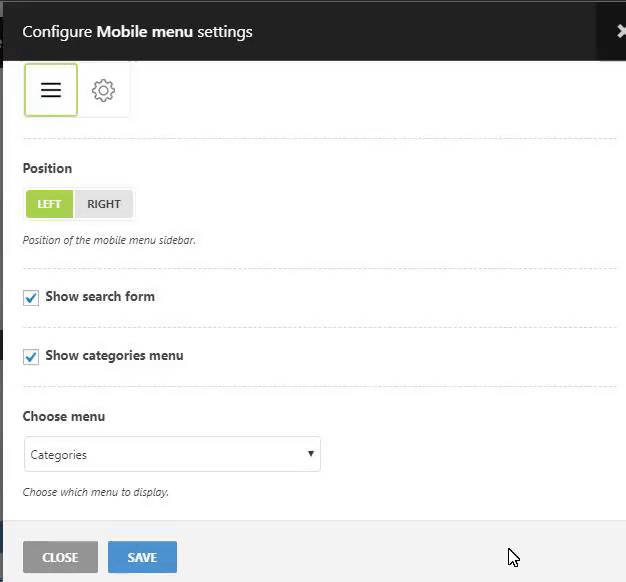
Task: Click the "Show search form" label text
Action: [x=100, y=297]
